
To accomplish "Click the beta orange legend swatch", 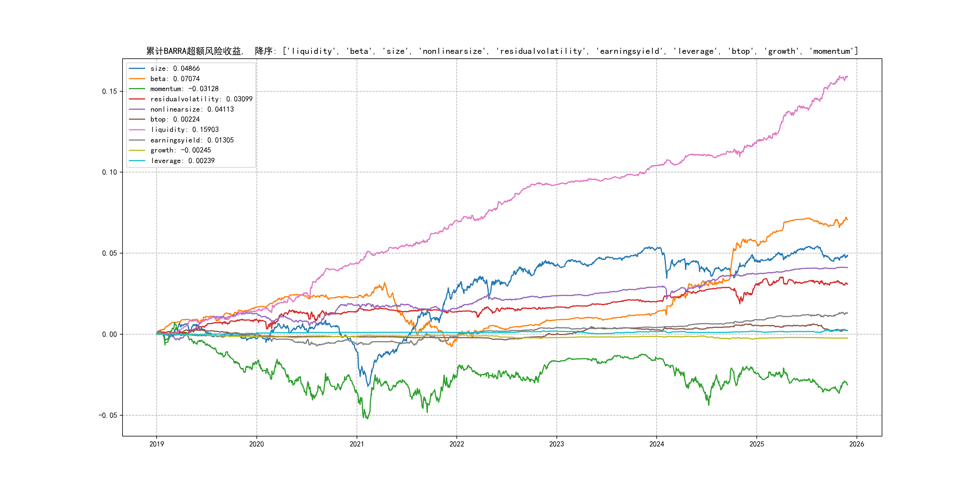I will click(137, 79).
